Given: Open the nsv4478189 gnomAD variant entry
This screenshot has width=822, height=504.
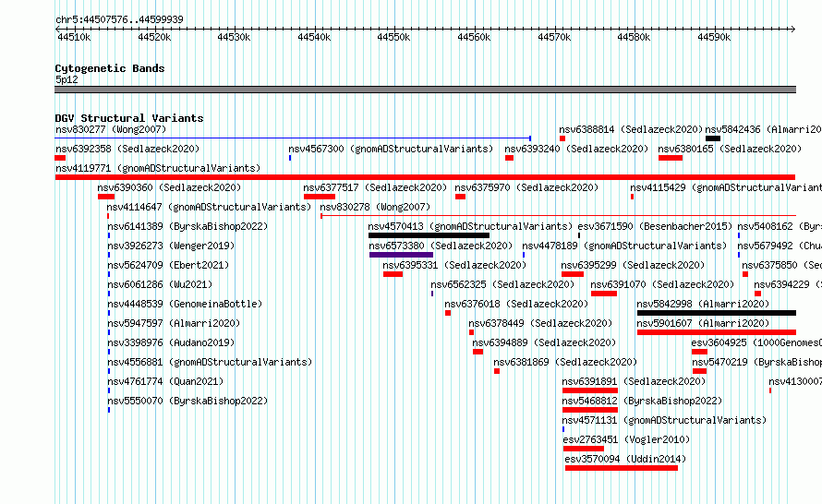Looking at the screenshot, I should click(624, 246).
